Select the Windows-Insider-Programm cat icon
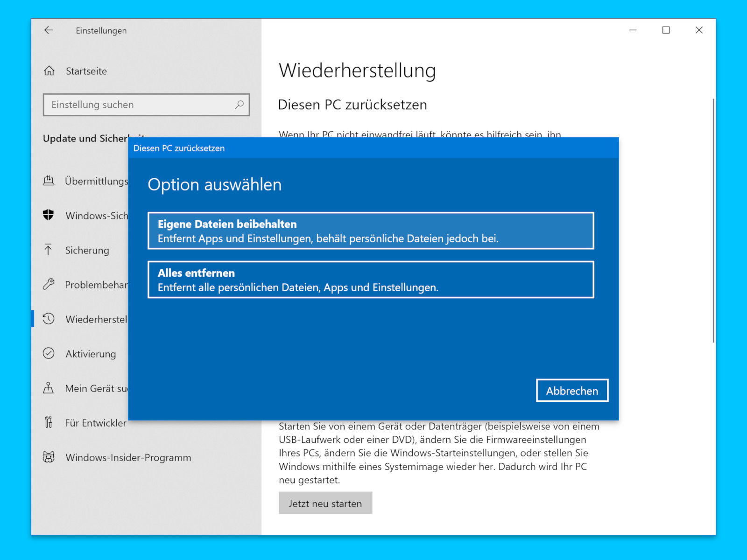The height and width of the screenshot is (560, 747). pos(49,457)
